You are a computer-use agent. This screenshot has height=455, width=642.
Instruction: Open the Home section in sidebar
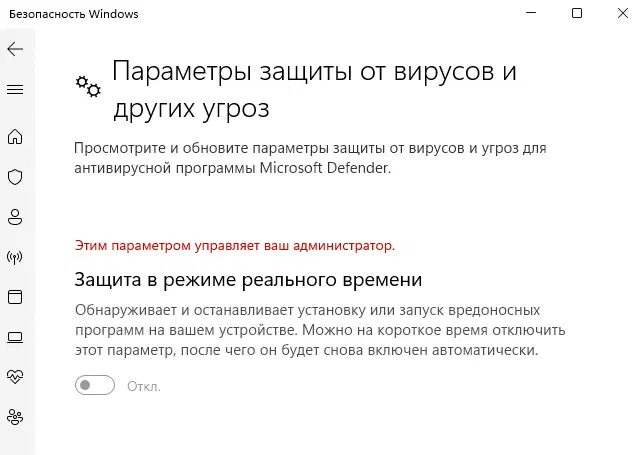15,137
